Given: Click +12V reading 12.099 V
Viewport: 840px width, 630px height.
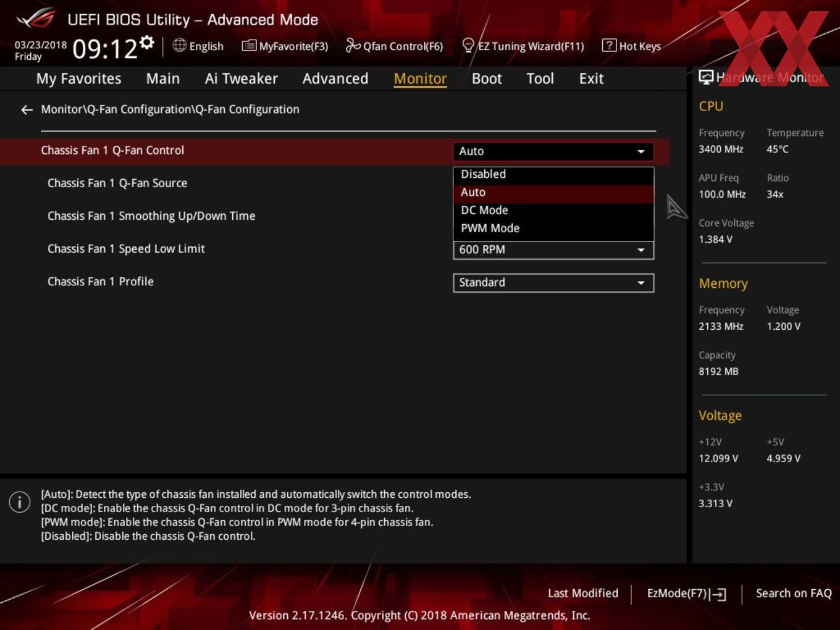Looking at the screenshot, I should (x=718, y=458).
